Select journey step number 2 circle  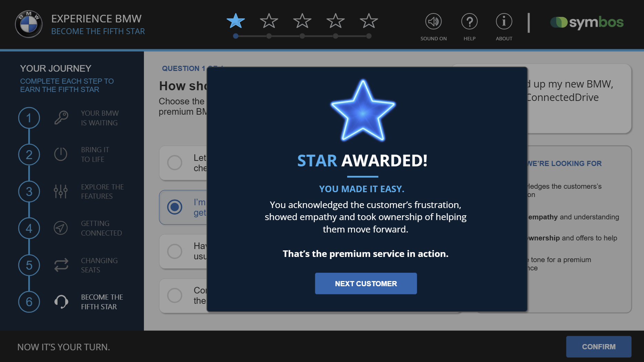click(x=29, y=155)
